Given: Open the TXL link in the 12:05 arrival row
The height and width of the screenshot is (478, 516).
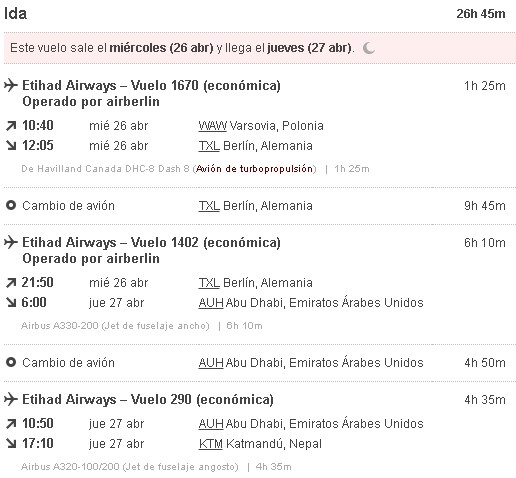Looking at the screenshot, I should pos(209,146).
